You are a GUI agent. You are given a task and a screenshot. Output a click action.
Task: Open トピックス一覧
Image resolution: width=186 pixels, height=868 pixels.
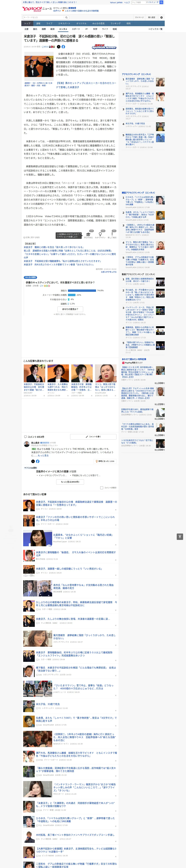pos(155,29)
